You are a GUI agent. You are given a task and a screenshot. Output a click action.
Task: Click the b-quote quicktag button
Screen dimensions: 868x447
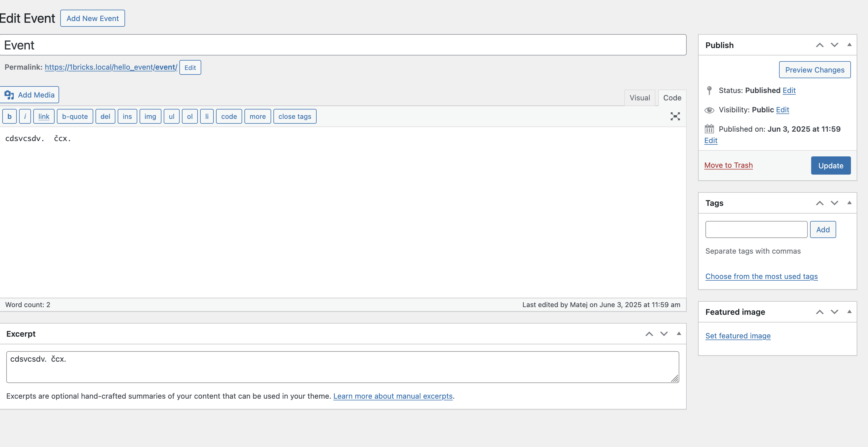click(x=75, y=116)
